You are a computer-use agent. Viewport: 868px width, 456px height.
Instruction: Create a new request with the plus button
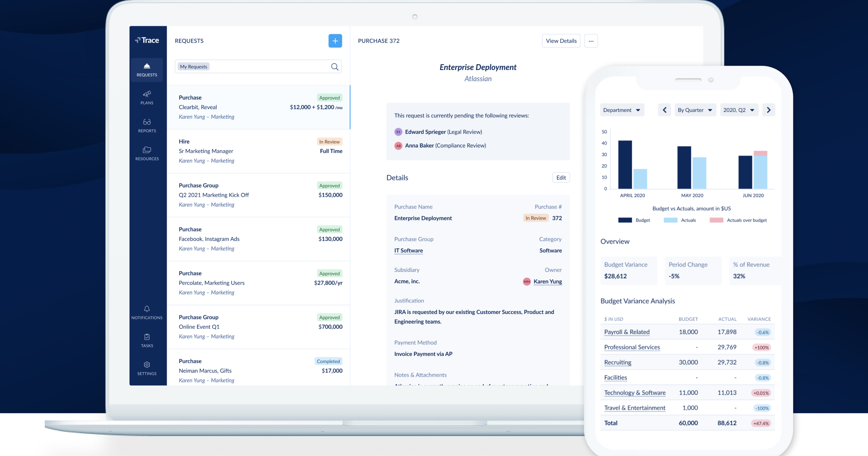pyautogui.click(x=335, y=41)
